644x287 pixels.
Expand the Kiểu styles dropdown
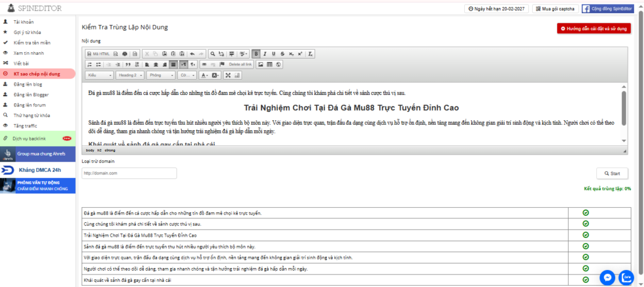click(99, 76)
